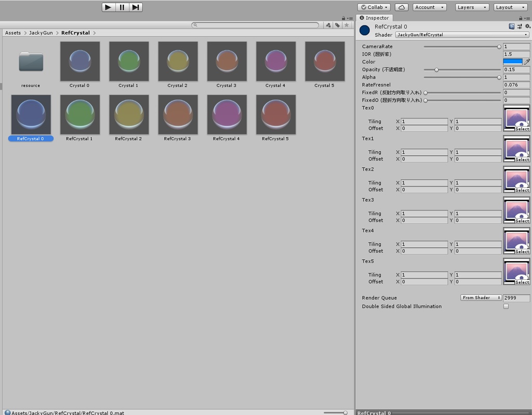Select the RefCrystal 2 material

pos(129,118)
